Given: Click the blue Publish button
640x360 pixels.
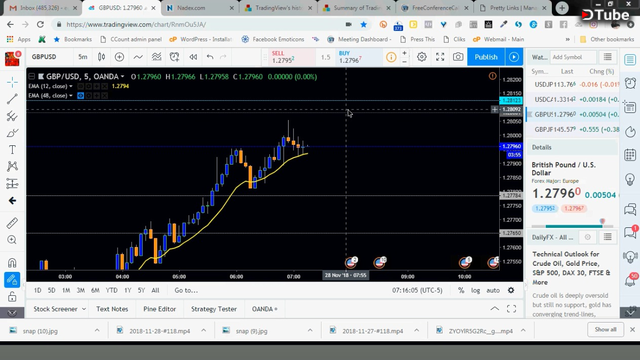Looking at the screenshot, I should (486, 57).
